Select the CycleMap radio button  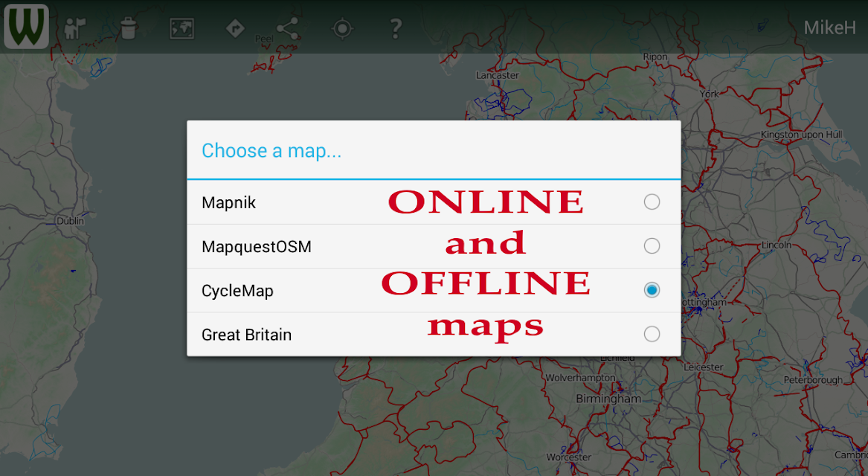pyautogui.click(x=652, y=290)
